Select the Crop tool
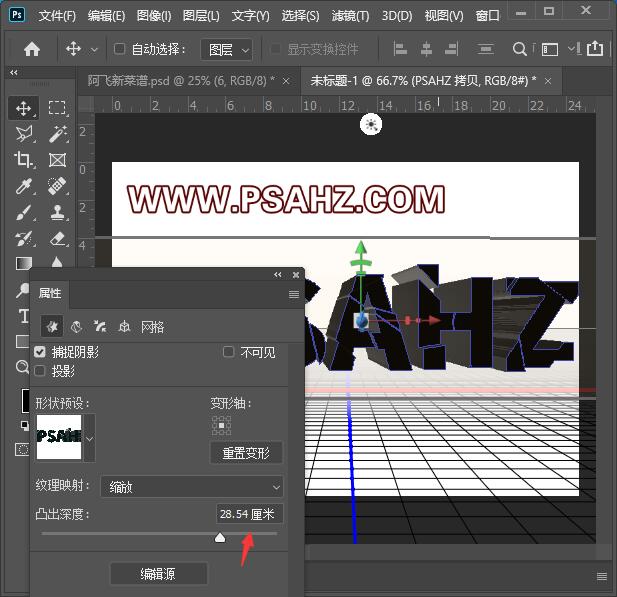Screen dimensions: 617x597 click(x=24, y=160)
